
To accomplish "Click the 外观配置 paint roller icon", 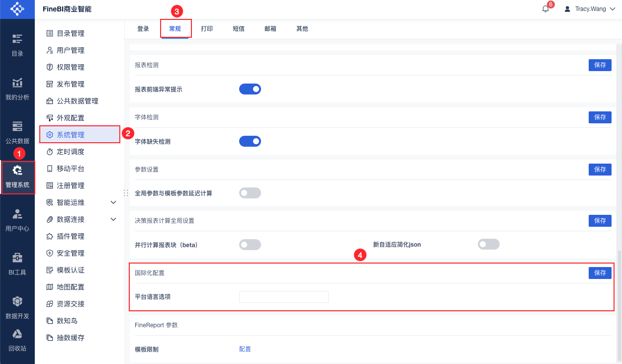I will 49,118.
